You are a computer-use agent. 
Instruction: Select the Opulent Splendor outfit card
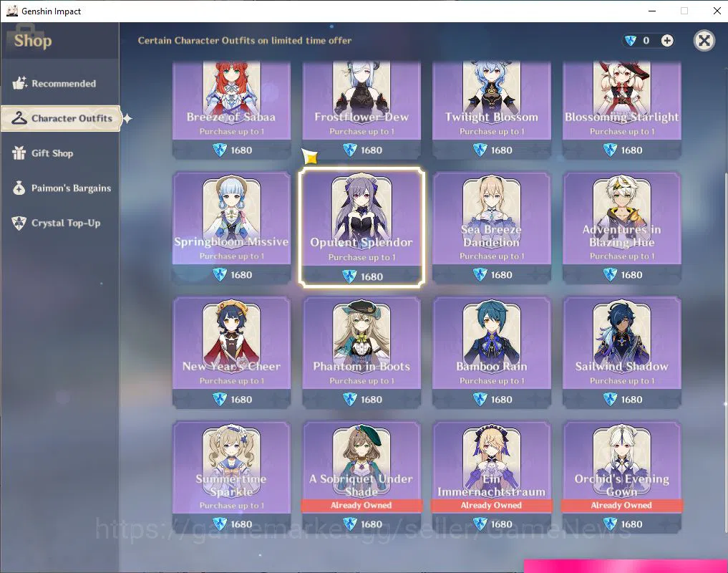coord(361,227)
